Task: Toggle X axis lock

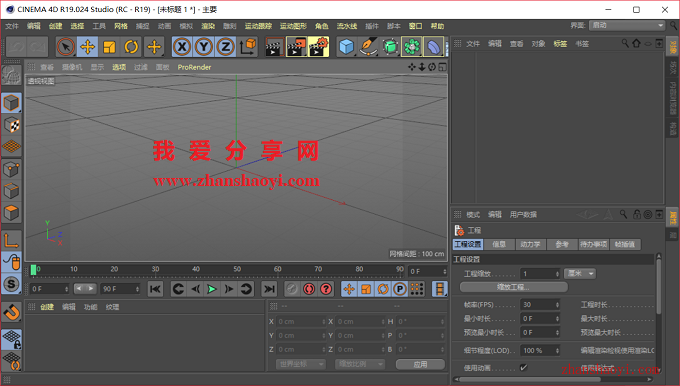Action: [x=182, y=47]
